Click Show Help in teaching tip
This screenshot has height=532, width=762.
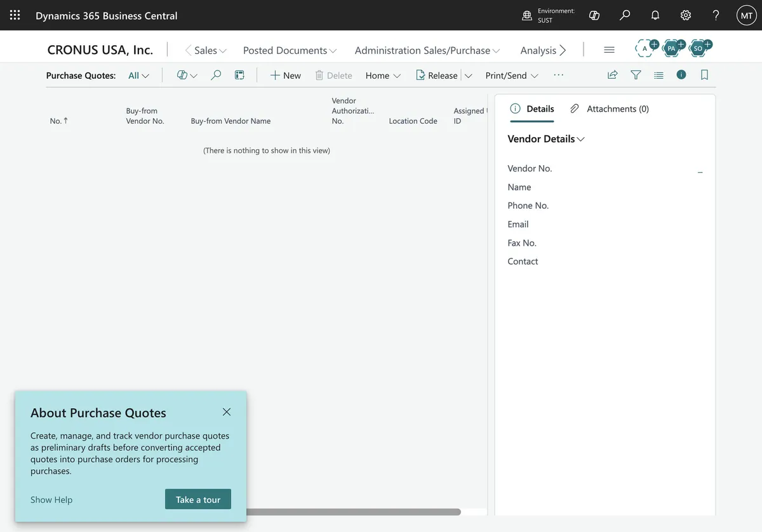coord(51,500)
